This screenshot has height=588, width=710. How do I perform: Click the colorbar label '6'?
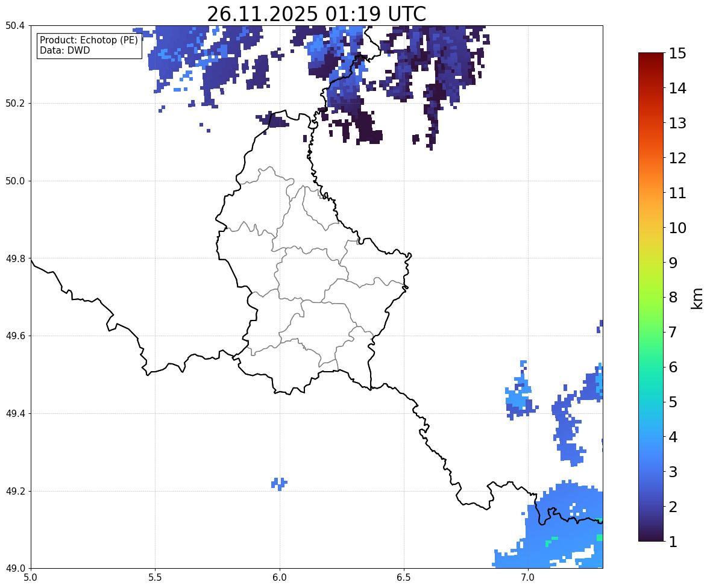point(673,367)
